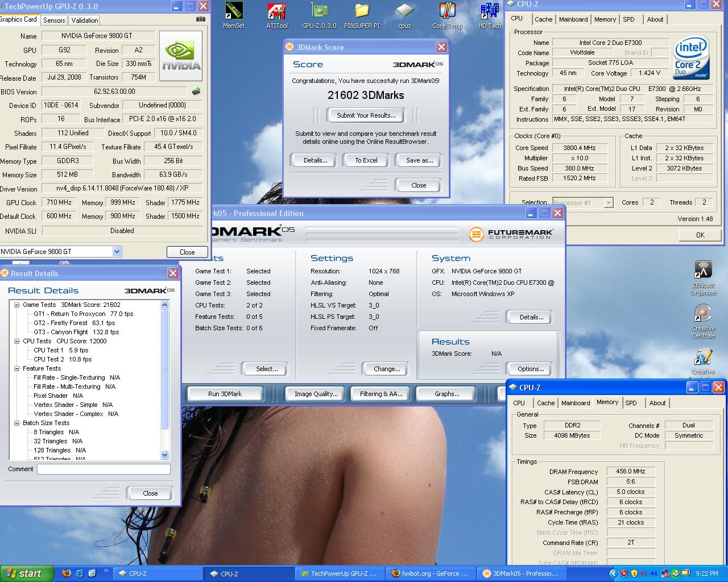Collapse the Batch Size Tests node

point(17,423)
